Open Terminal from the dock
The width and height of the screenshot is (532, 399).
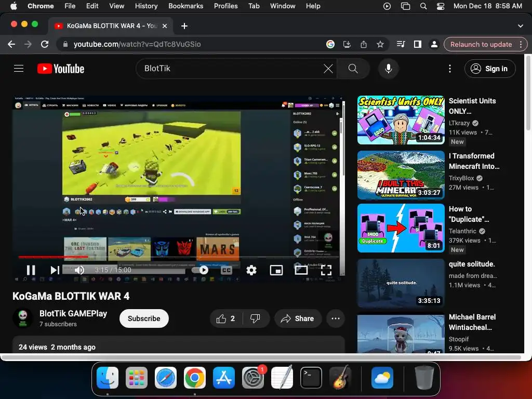coord(311,378)
